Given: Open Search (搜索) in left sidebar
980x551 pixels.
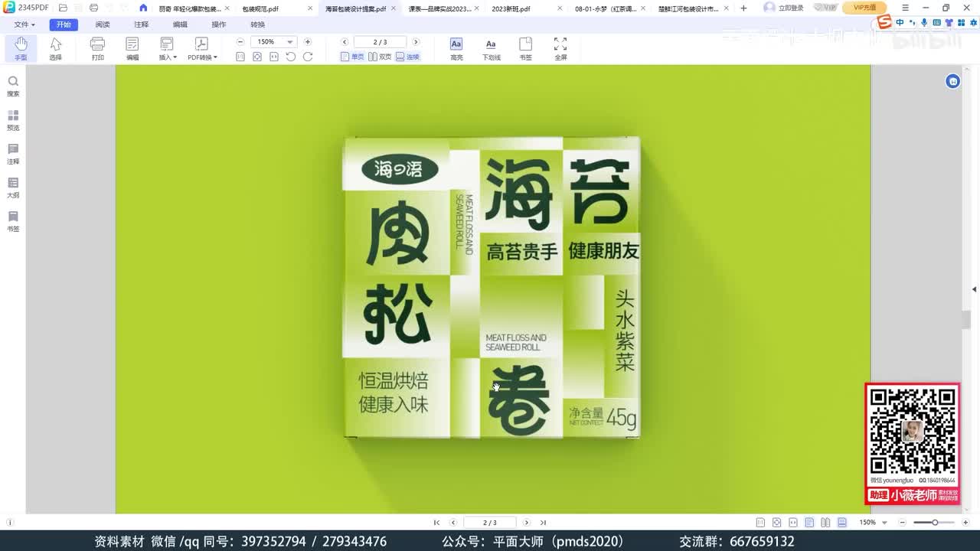Looking at the screenshot, I should click(x=13, y=86).
